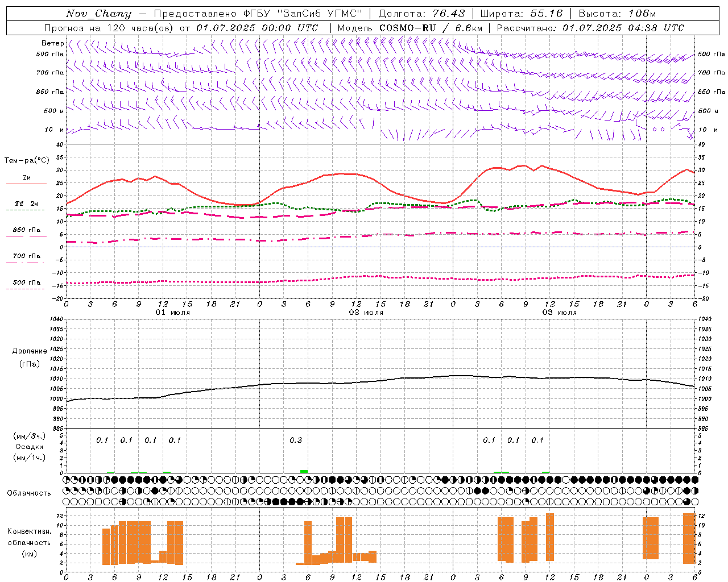This screenshot has height=582, width=728.
Task: Click the "(мм/1ч.)" precipitation unit label
Action: coord(30,458)
